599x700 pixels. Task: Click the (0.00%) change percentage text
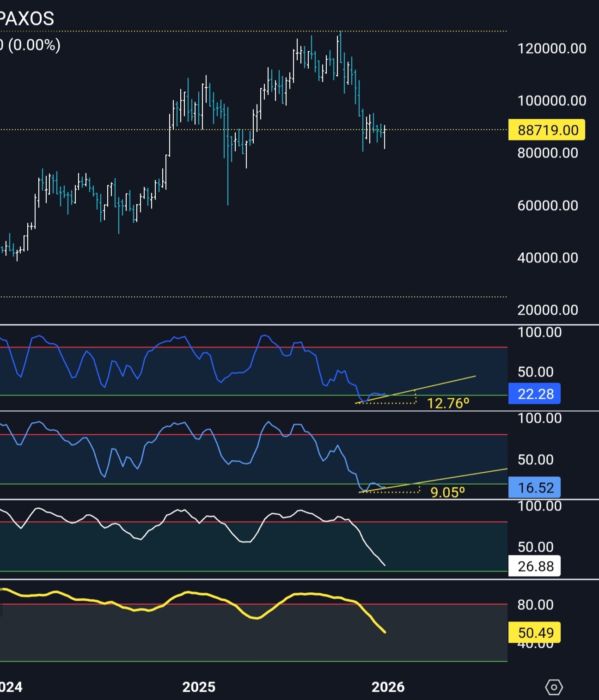[x=34, y=45]
